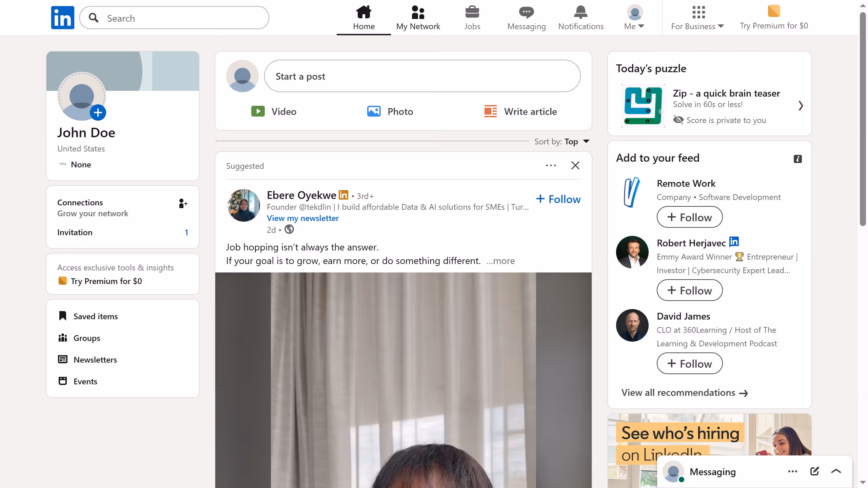This screenshot has width=868, height=488.
Task: Open the Notifications bell icon
Action: click(580, 11)
